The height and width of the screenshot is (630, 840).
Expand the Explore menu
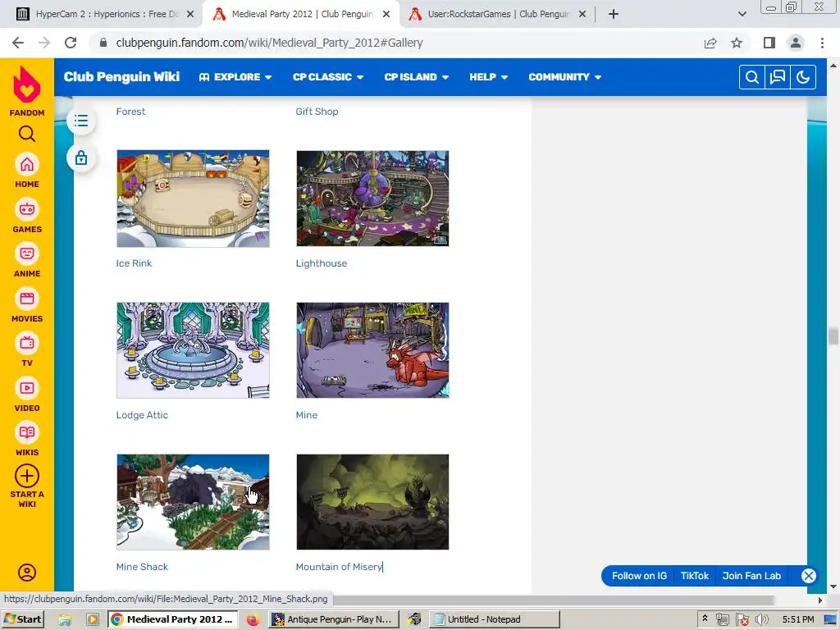click(235, 77)
